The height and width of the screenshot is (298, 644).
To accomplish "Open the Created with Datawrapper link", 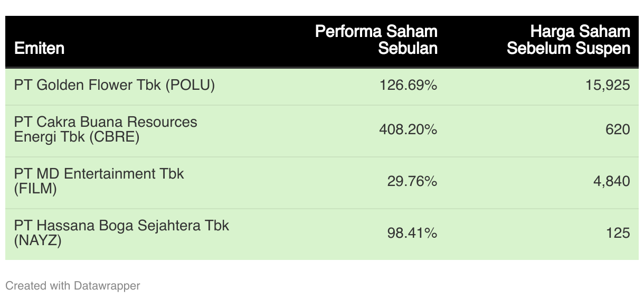I will (x=73, y=286).
